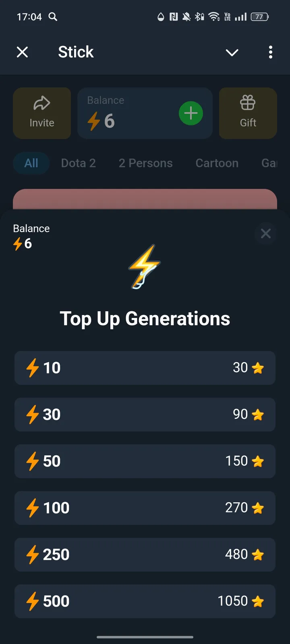Switch to the Dota 2 tab

click(79, 163)
